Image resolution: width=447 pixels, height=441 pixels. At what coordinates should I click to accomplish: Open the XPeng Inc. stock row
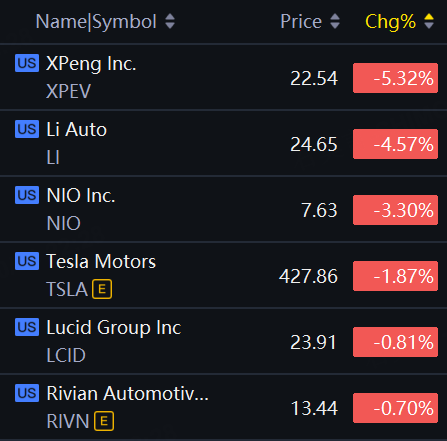[223, 77]
